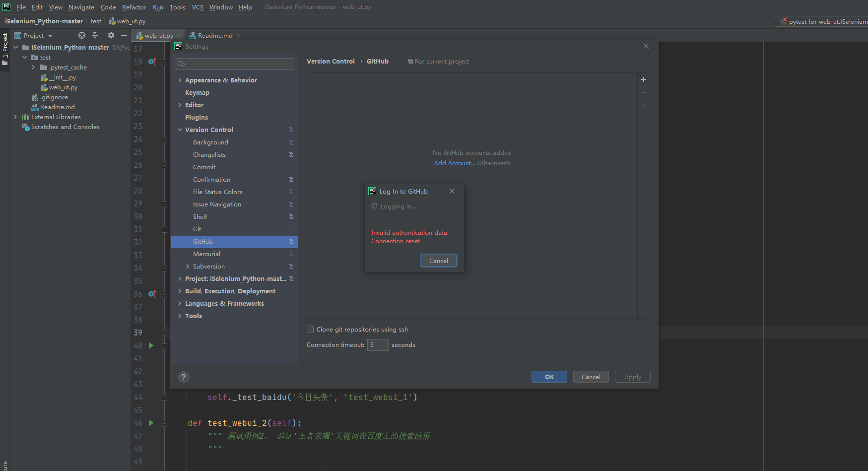Click Cancel in Settings dialog
Viewport: 868px width, 471px height.
click(x=591, y=377)
